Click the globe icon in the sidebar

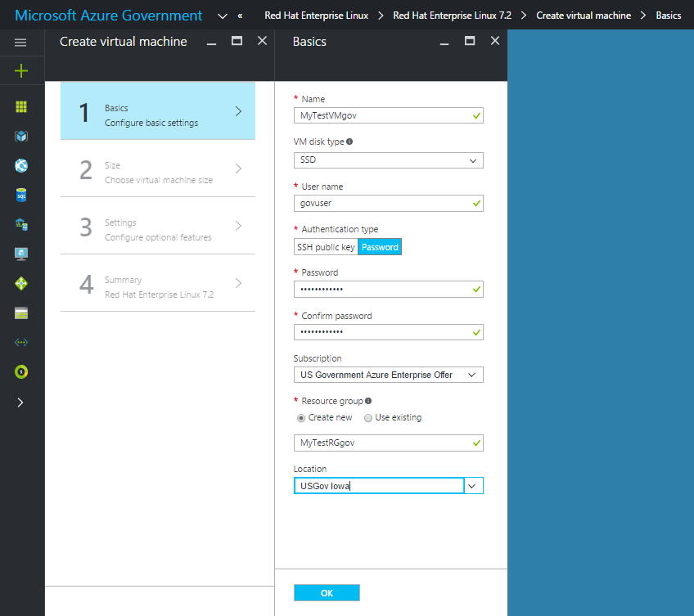(x=22, y=165)
